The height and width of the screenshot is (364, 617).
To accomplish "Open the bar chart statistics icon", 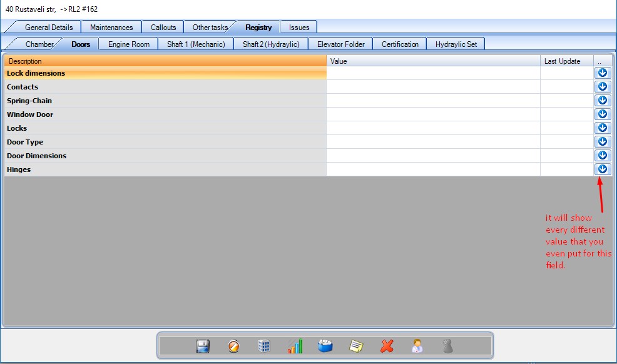I will click(295, 346).
